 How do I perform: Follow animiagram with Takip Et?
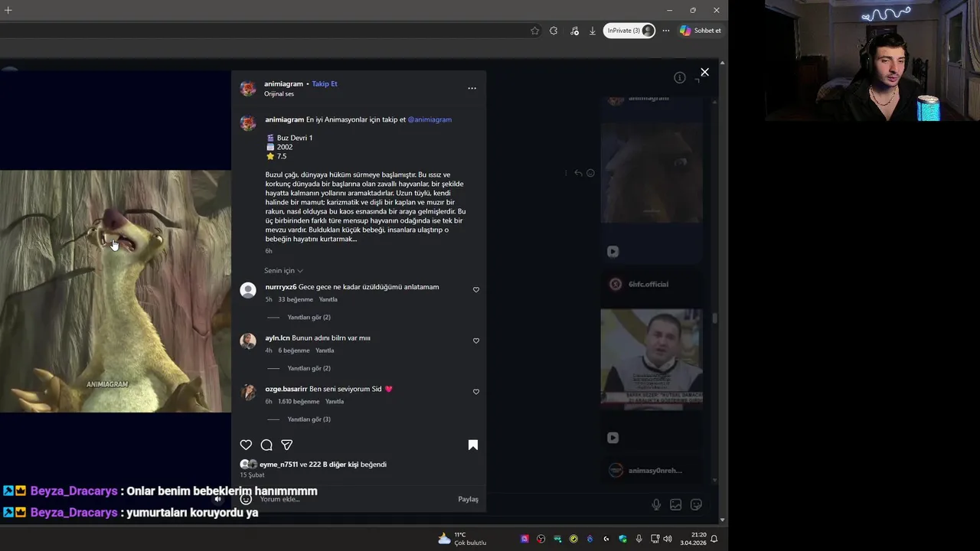[325, 83]
